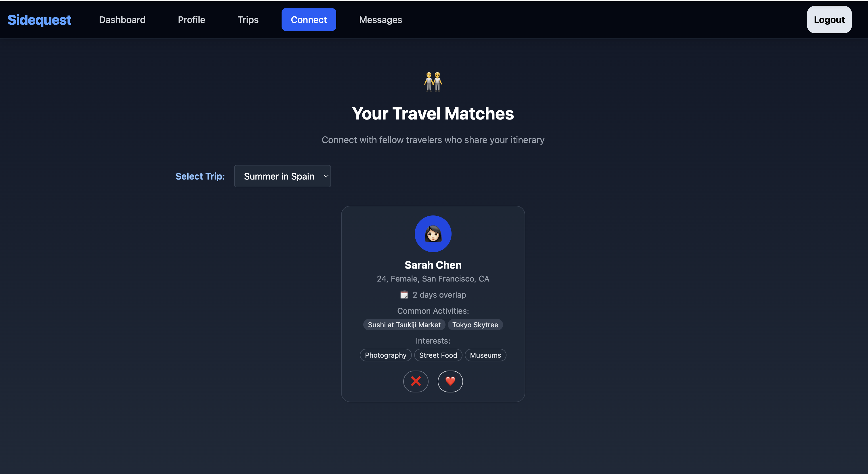
Task: Click the dropdown chevron next to Summer in Spain
Action: coord(326,176)
